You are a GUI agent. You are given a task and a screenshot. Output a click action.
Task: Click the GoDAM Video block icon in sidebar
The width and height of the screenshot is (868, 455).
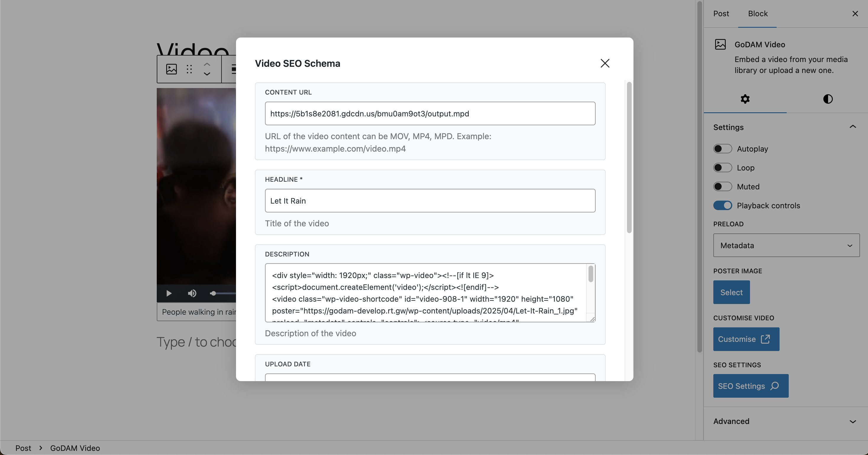coord(720,44)
